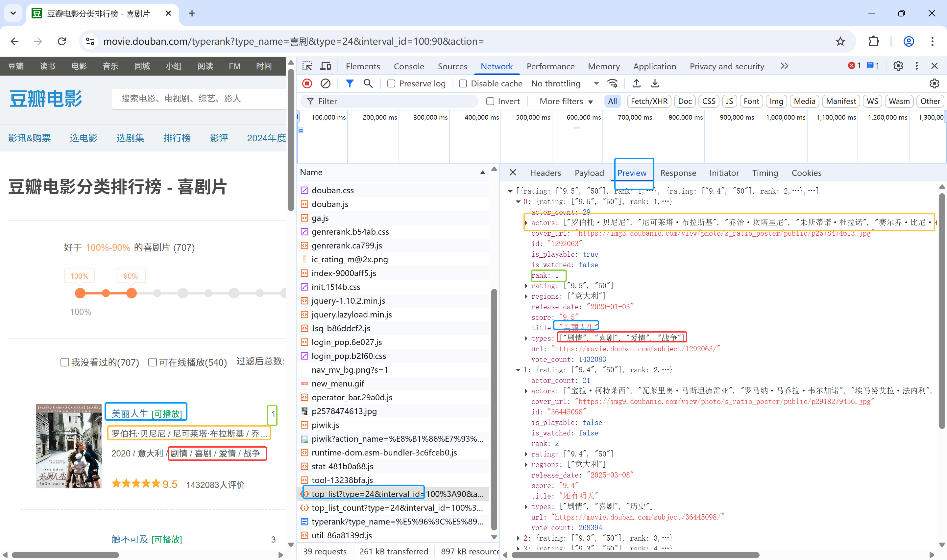Viewport: 947px width, 560px height.
Task: Toggle the device toolbar icon
Action: [325, 66]
